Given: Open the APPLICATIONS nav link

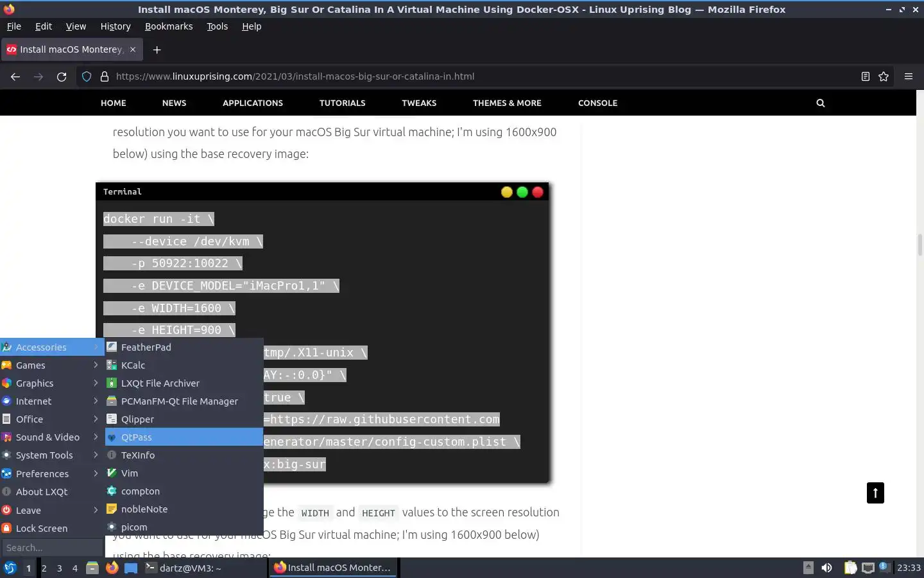Looking at the screenshot, I should [253, 103].
